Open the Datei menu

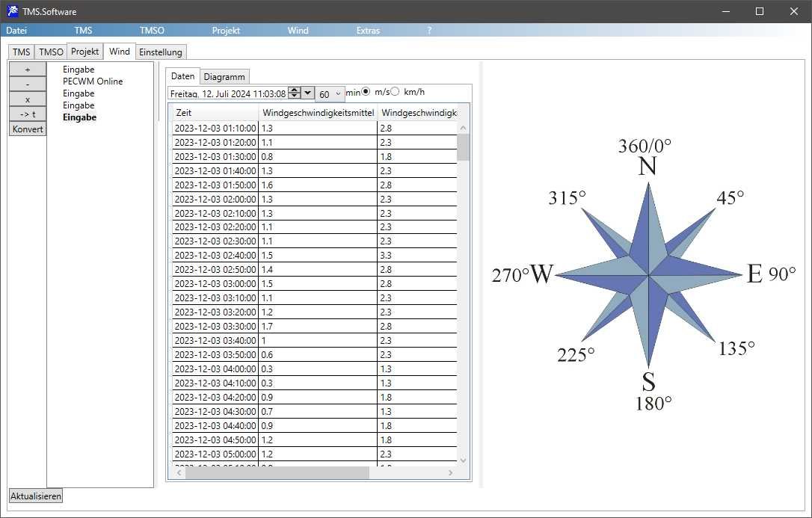[x=16, y=31]
